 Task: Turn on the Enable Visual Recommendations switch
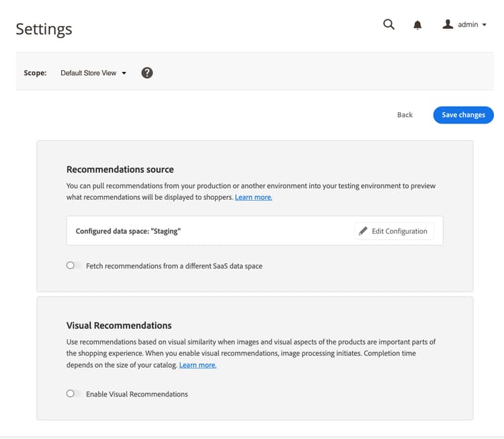(73, 394)
